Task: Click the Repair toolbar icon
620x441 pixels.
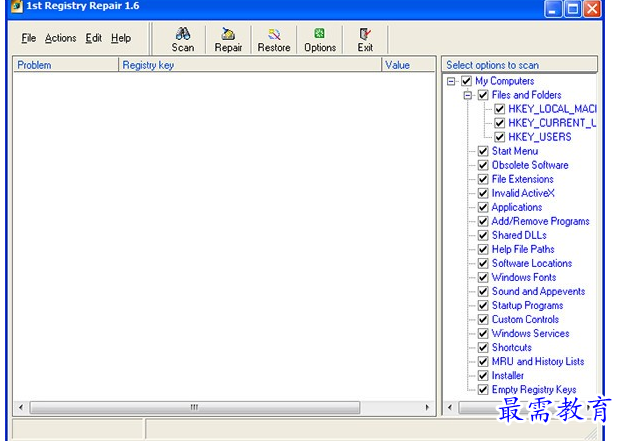Action: click(x=228, y=34)
